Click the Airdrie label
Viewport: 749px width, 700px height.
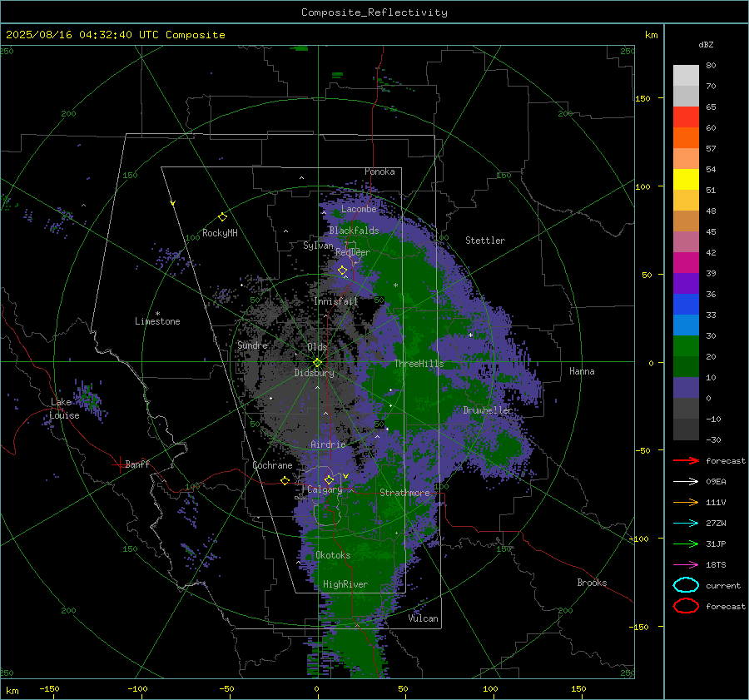coord(328,444)
